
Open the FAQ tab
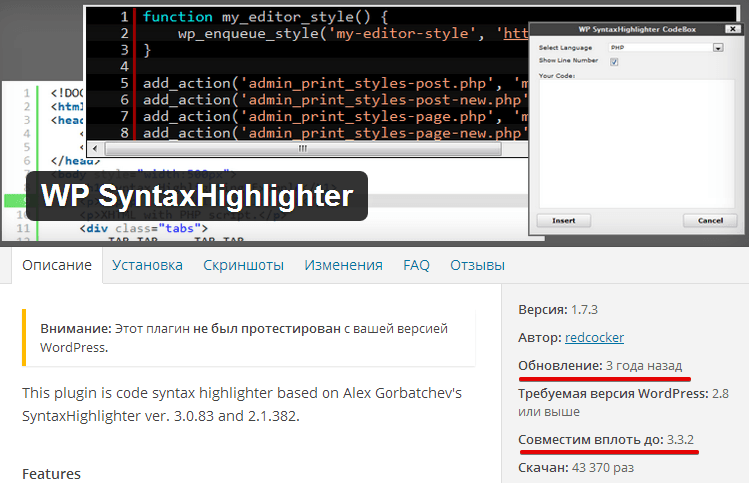[416, 265]
